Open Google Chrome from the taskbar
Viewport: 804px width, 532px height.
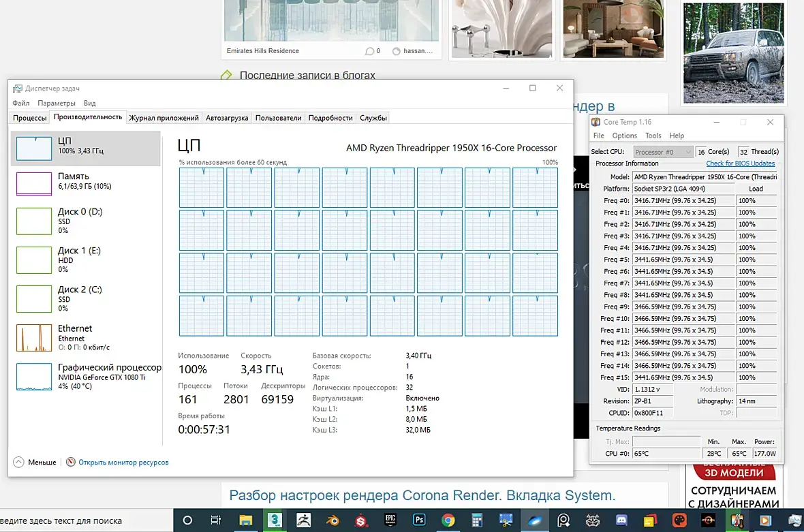tap(448, 520)
